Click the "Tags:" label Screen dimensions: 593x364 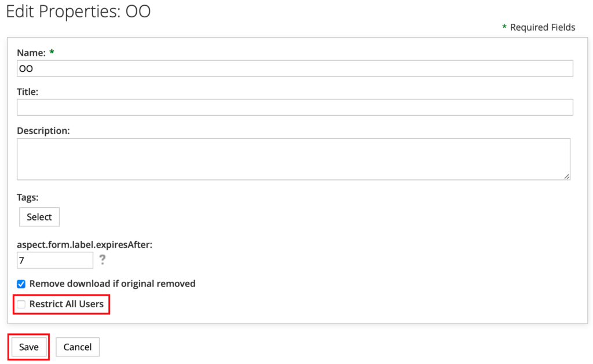tap(28, 197)
